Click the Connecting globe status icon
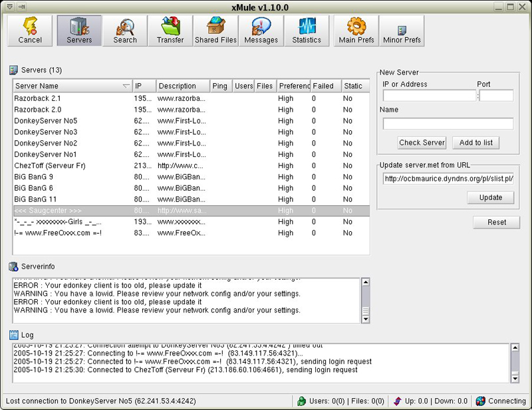The image size is (532, 410). point(480,401)
